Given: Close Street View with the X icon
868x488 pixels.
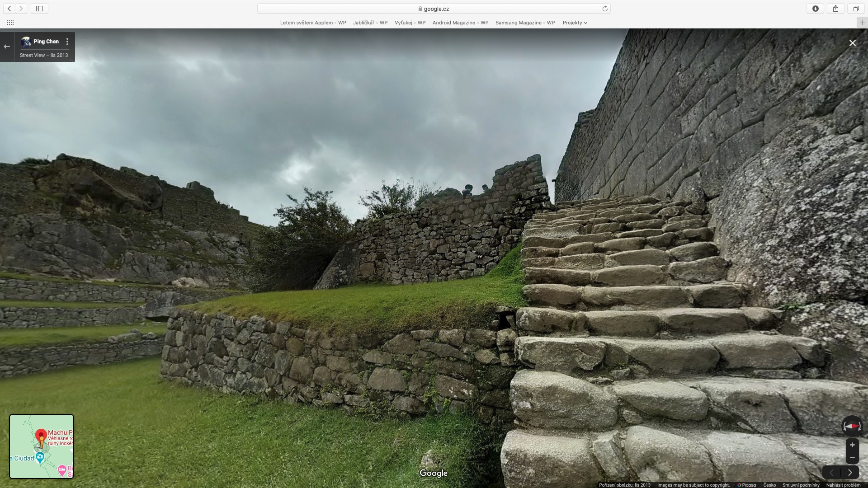Looking at the screenshot, I should coord(852,43).
